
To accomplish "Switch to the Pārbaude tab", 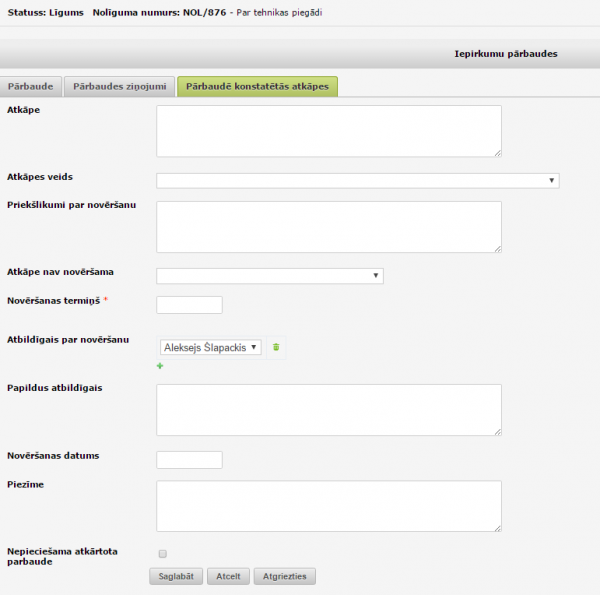I will tap(33, 86).
